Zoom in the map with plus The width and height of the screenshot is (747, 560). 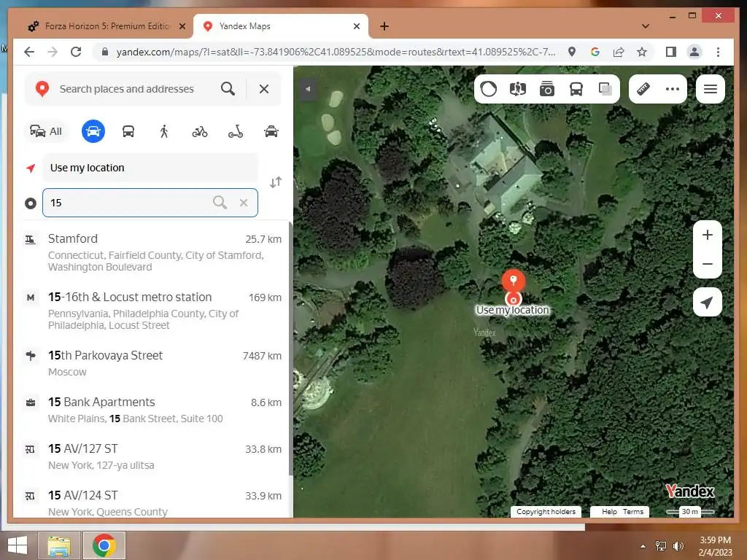(x=708, y=235)
